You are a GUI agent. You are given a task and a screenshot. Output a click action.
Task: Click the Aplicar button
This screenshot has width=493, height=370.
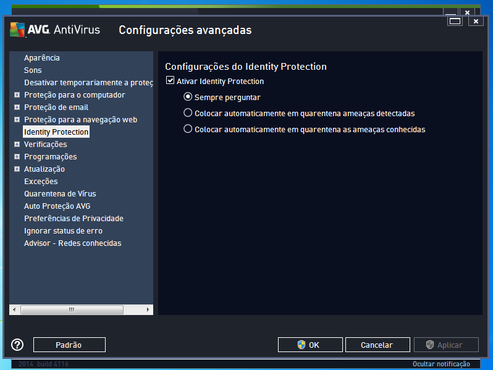pyautogui.click(x=446, y=345)
